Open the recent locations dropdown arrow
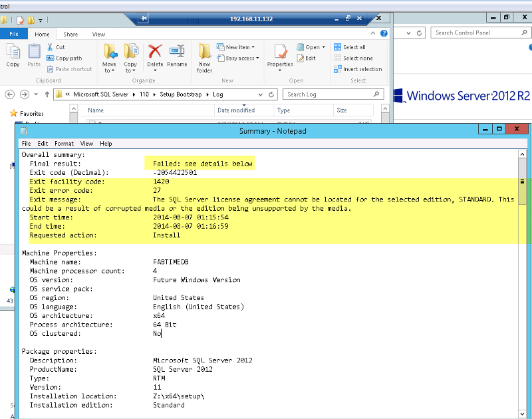532x419 pixels. (36, 94)
